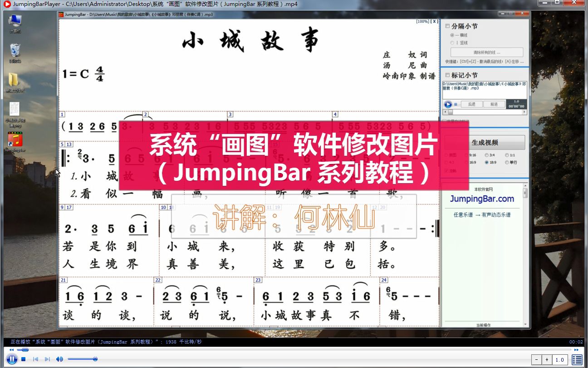Check the 标记小节 checkbox
Screen dimensions: 588x368
click(447, 75)
